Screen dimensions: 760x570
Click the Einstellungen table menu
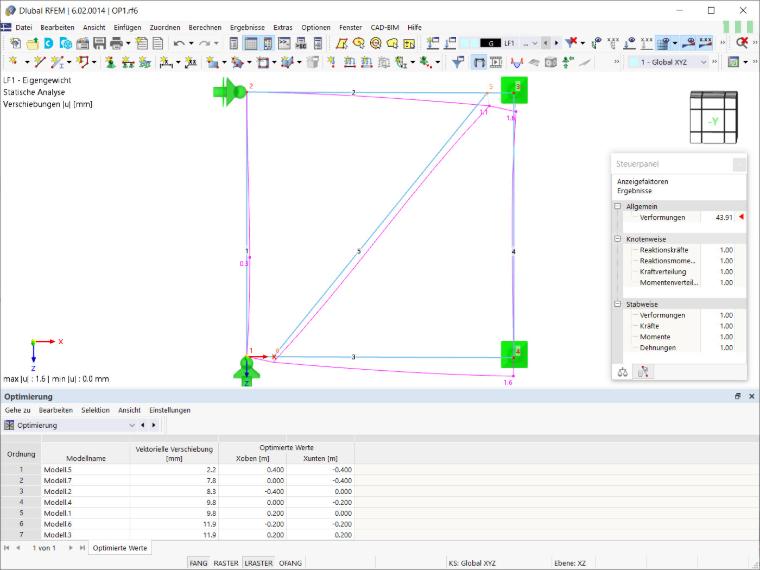[x=170, y=410]
